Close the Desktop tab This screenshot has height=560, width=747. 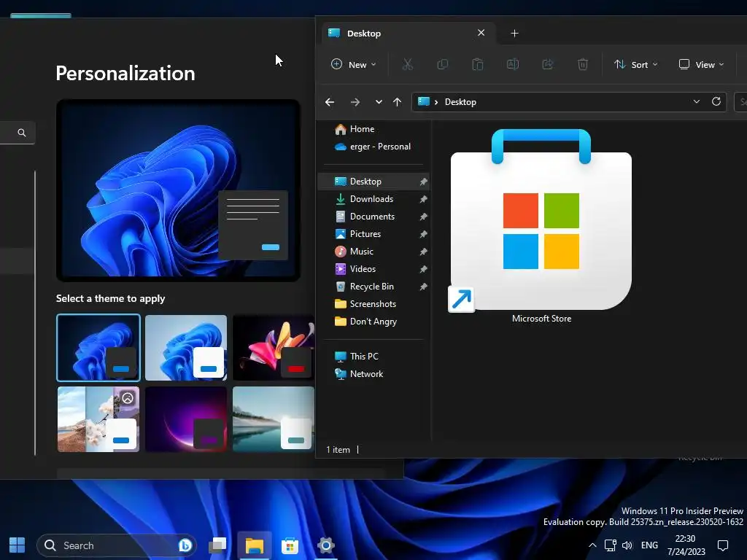[x=481, y=32]
